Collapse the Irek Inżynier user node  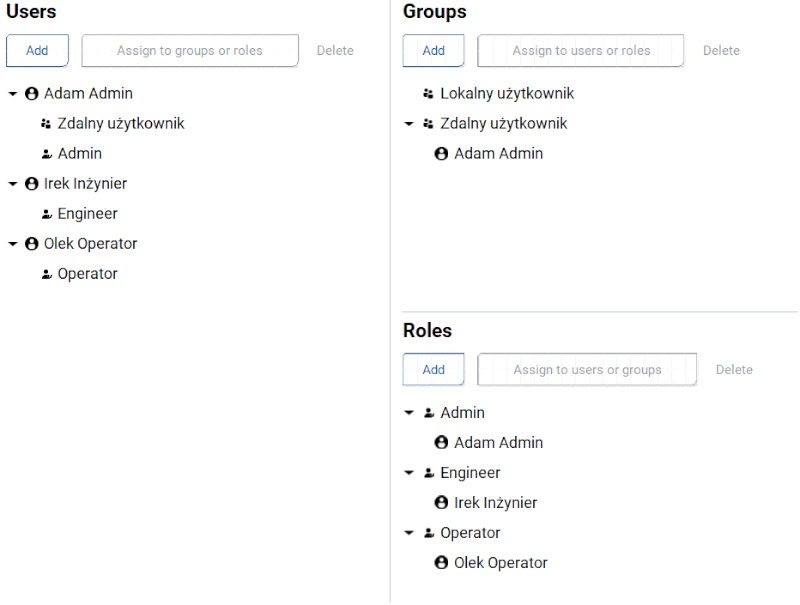pyautogui.click(x=13, y=184)
